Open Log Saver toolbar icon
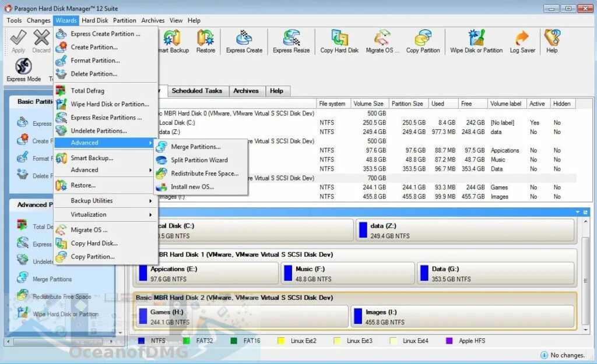Image resolution: width=597 pixels, height=364 pixels. 522,38
